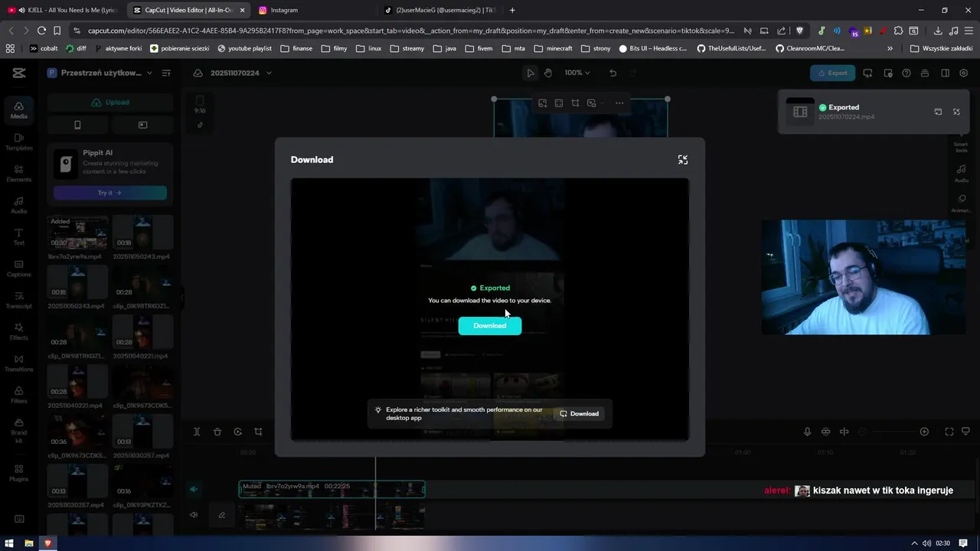Select the Muted lbrv7o2yrw9a.mp4 timeline clip
980x551 pixels.
(332, 490)
